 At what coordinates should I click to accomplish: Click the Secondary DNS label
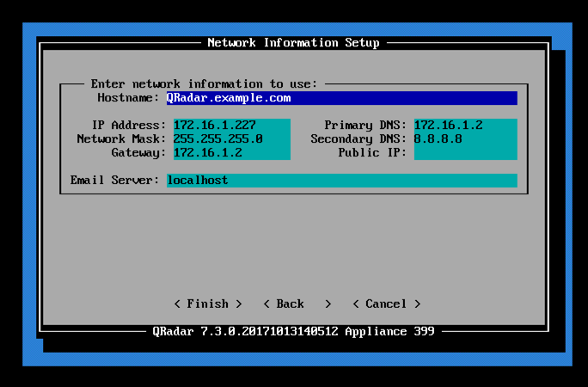[358, 139]
